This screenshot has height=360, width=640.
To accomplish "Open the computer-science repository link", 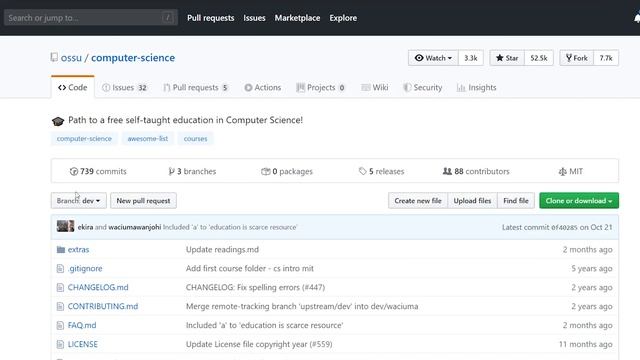I will click(133, 58).
